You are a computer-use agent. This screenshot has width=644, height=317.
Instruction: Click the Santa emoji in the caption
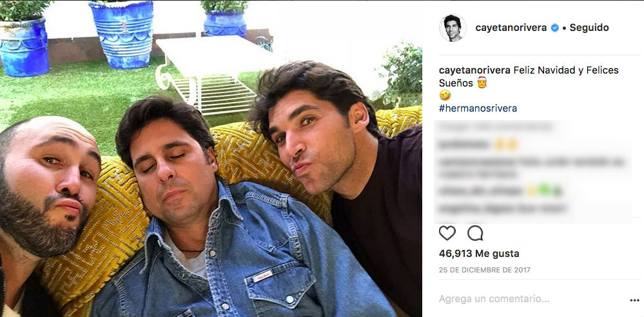tap(482, 83)
